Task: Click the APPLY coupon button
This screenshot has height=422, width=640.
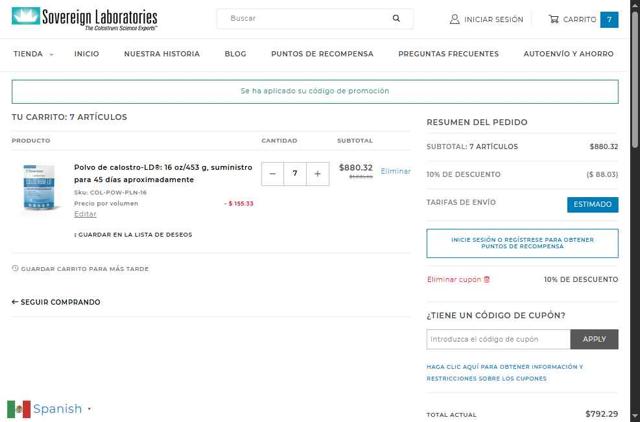Action: coord(594,339)
